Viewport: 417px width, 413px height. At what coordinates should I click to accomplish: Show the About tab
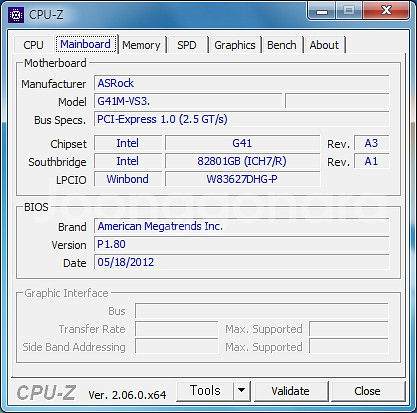click(x=324, y=45)
